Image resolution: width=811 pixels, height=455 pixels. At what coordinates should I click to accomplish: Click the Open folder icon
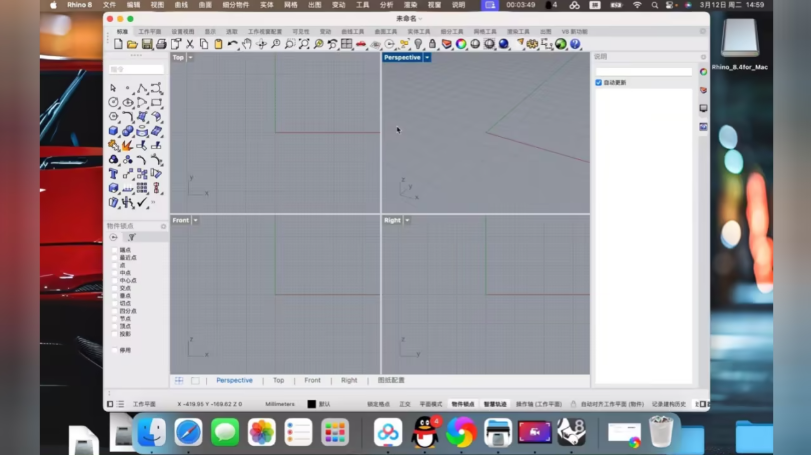click(x=132, y=44)
